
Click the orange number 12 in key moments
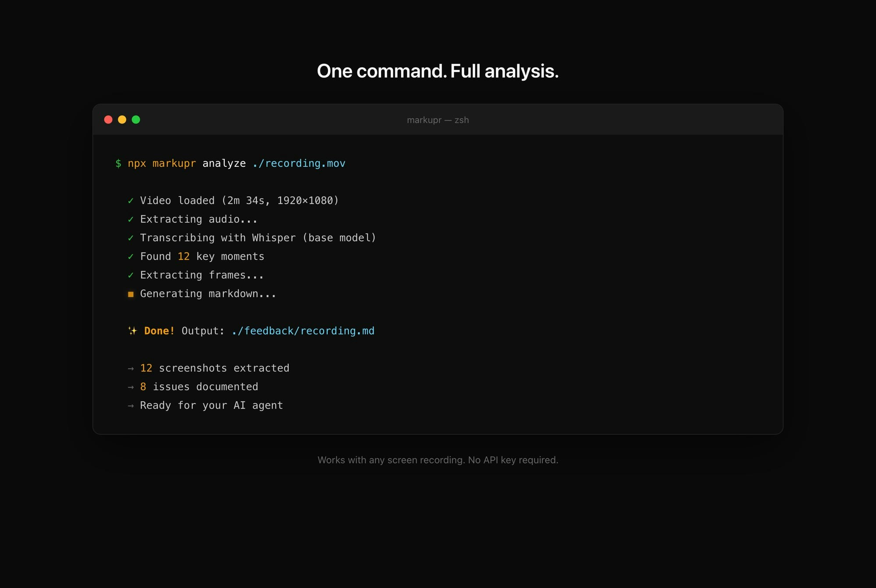184,257
